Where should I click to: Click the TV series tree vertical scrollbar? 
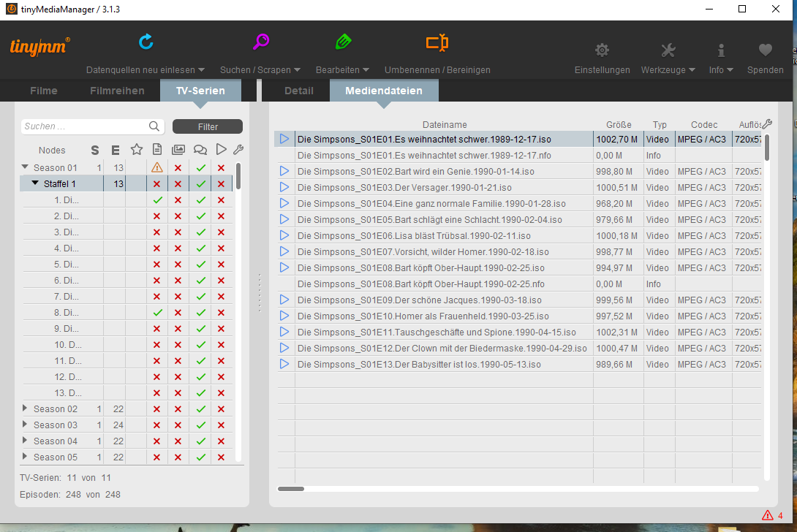coord(238,176)
